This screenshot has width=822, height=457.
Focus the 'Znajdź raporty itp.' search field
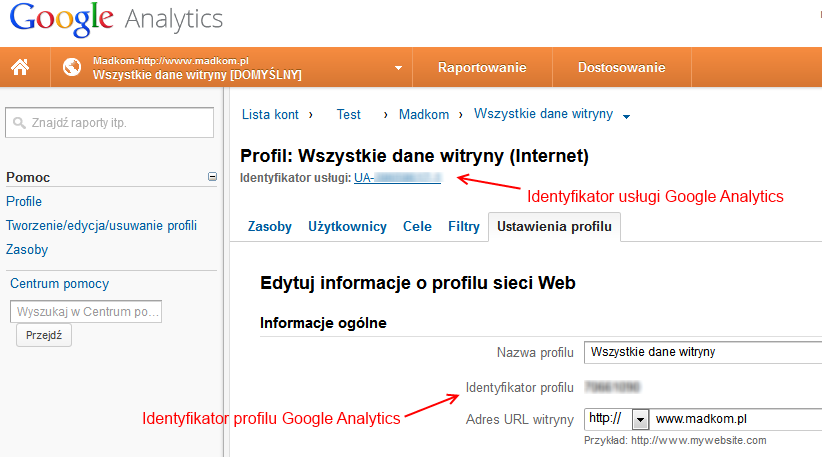pyautogui.click(x=110, y=123)
